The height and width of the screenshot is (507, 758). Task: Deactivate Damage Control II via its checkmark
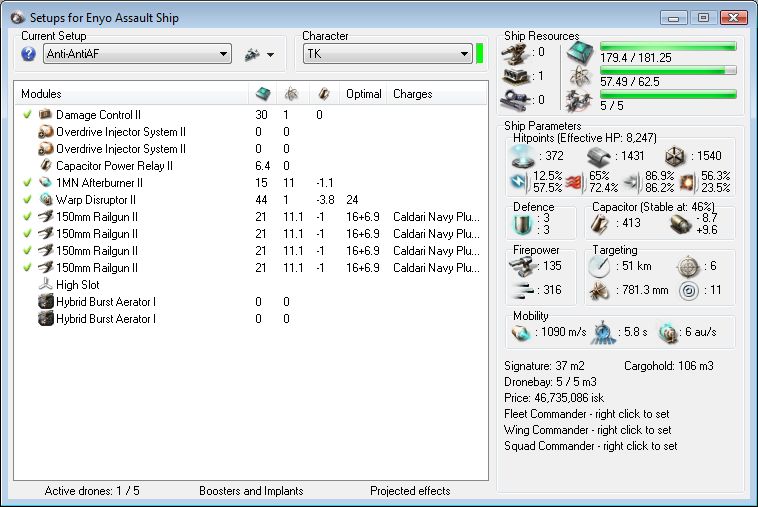pyautogui.click(x=28, y=115)
